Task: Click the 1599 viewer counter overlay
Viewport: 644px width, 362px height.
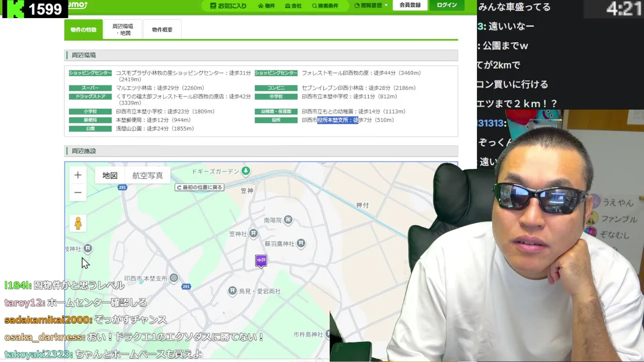Action: coord(34,9)
